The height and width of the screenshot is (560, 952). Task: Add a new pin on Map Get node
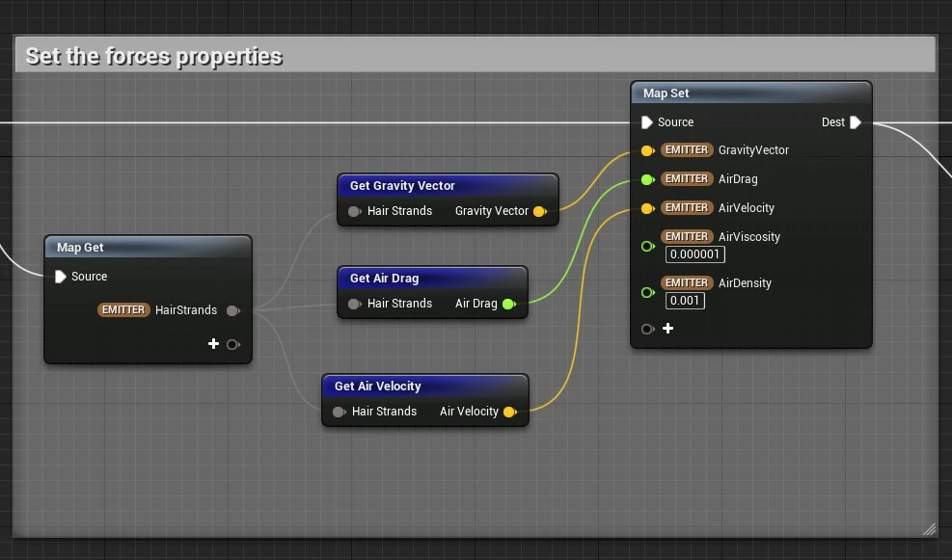(213, 344)
